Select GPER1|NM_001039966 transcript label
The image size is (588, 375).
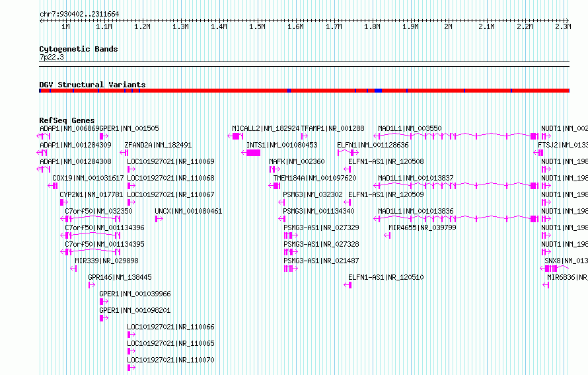click(135, 294)
